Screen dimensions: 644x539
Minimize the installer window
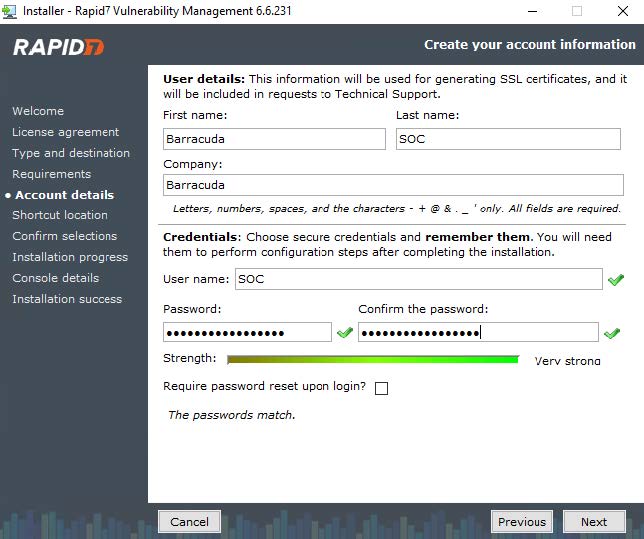[533, 11]
